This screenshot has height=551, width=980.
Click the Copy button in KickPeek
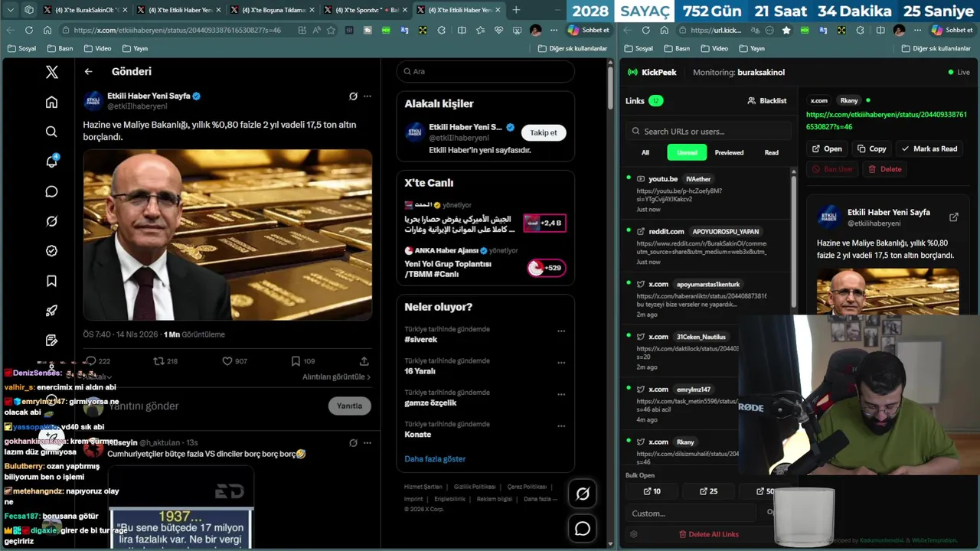click(872, 148)
